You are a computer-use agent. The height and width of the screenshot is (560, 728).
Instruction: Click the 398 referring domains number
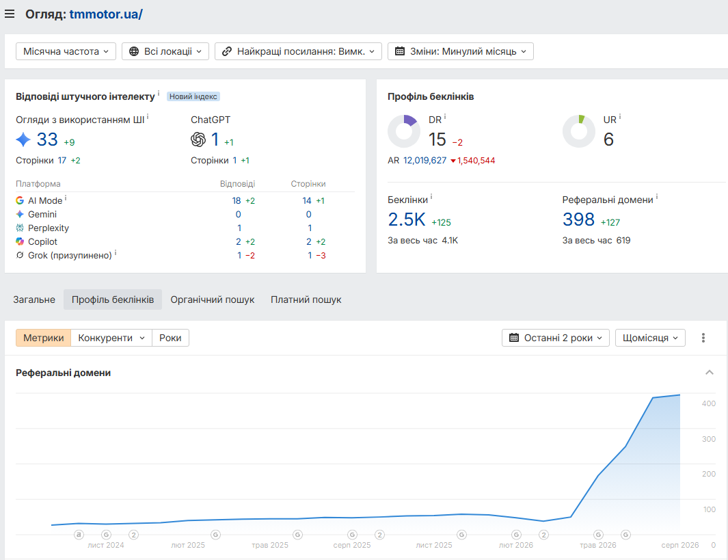[578, 219]
